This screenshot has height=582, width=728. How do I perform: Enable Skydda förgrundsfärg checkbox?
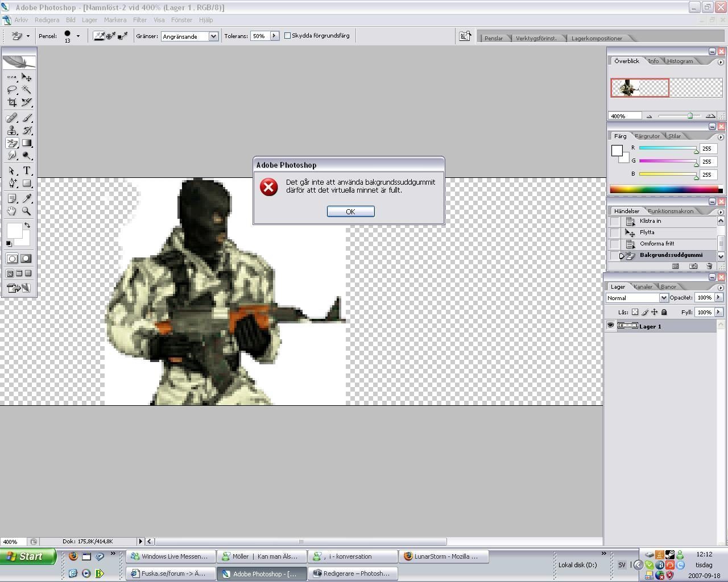click(x=287, y=35)
